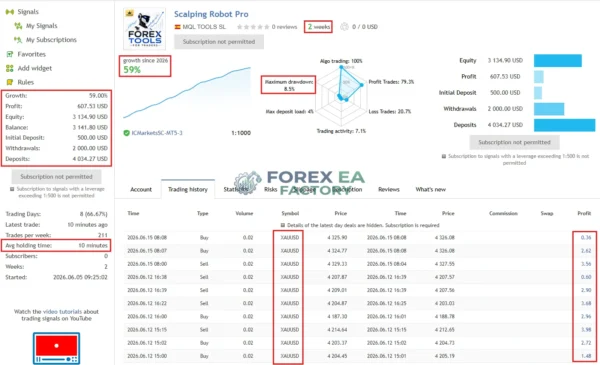
Task: Open Signals section icon in sidebar
Action: (x=10, y=12)
